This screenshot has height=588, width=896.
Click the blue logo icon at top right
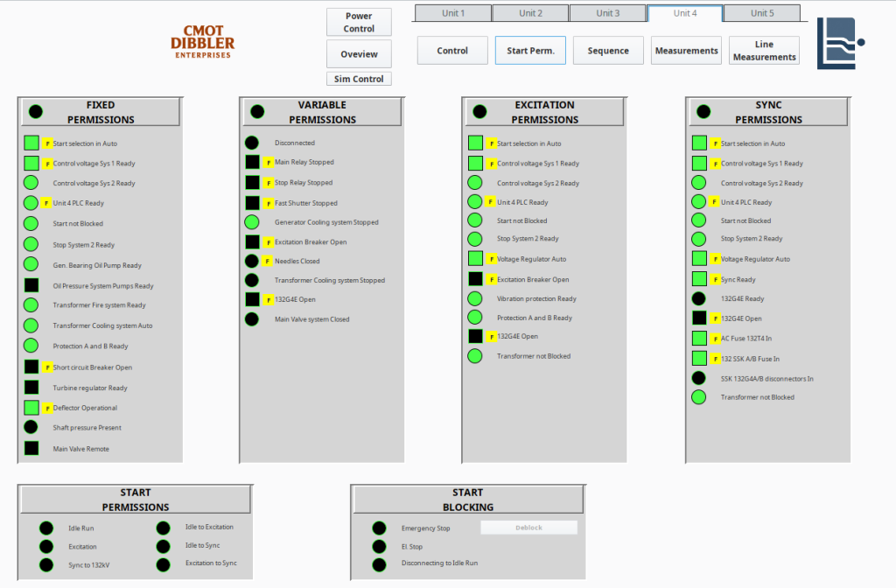click(838, 43)
